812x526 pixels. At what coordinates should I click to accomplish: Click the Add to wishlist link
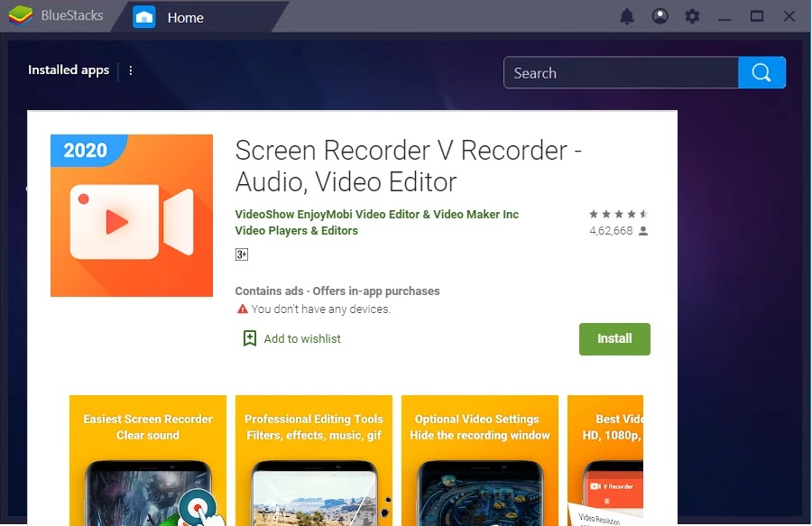click(x=302, y=338)
